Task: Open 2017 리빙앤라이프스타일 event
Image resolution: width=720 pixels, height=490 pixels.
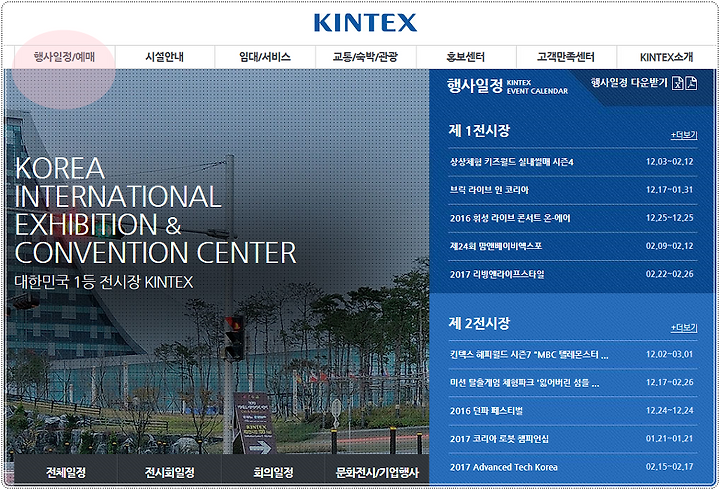Action: [497, 275]
